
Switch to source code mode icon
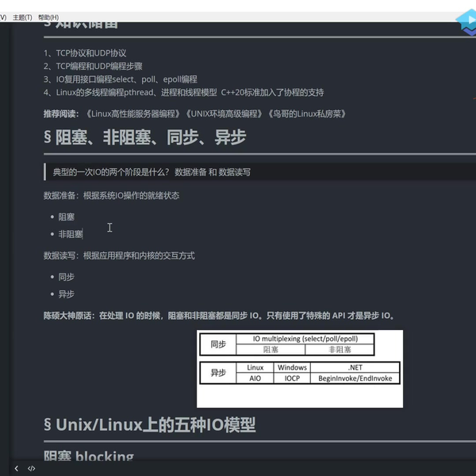[x=31, y=468]
